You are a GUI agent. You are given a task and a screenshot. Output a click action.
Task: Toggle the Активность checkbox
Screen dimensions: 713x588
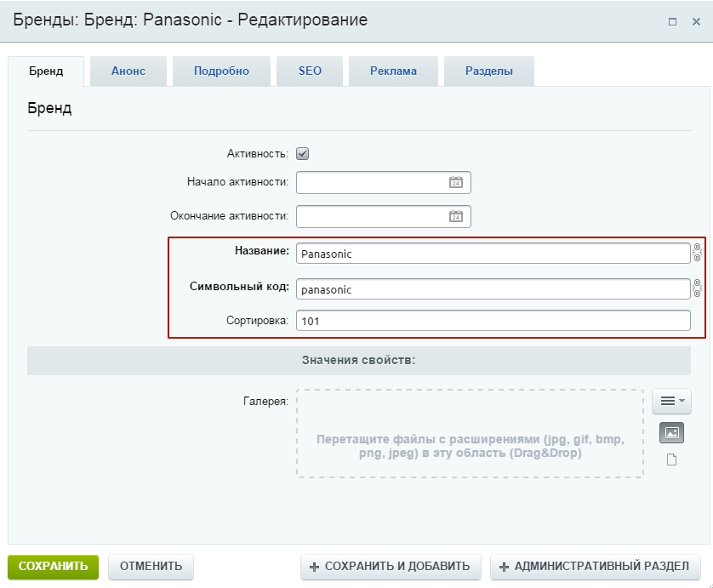pyautogui.click(x=302, y=154)
